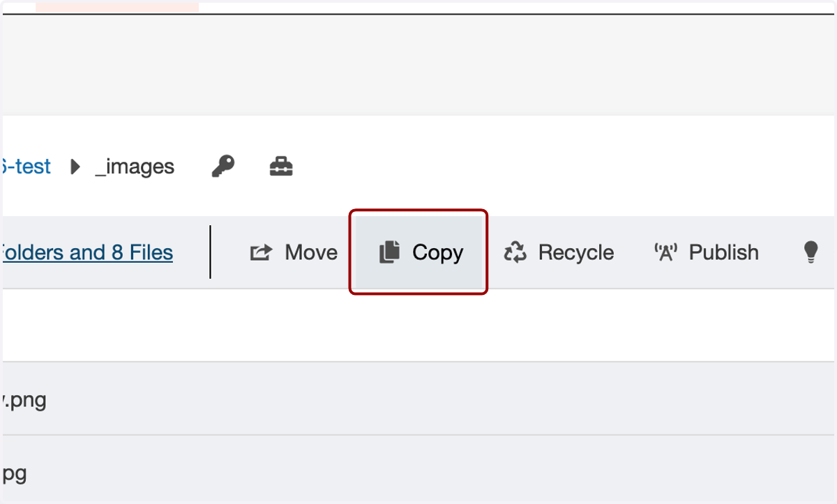This screenshot has height=504, width=837.
Task: Open the key permissions icon
Action: [223, 167]
